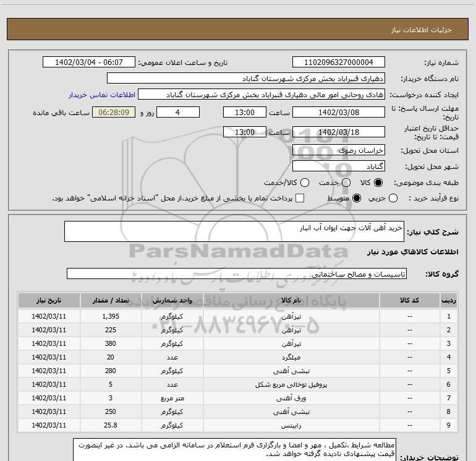
Task: Click buyer organization name field
Action: [x=246, y=79]
